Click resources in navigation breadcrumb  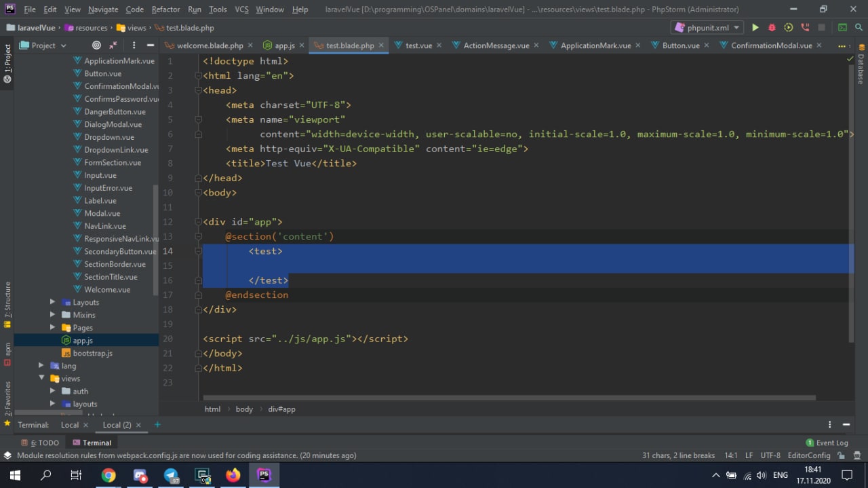point(91,28)
